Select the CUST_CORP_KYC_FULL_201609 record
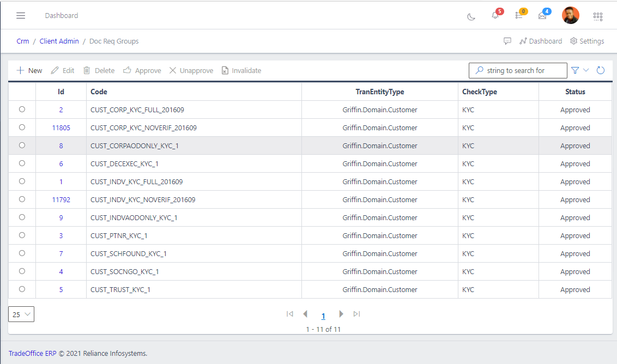The width and height of the screenshot is (617, 364). [x=22, y=110]
